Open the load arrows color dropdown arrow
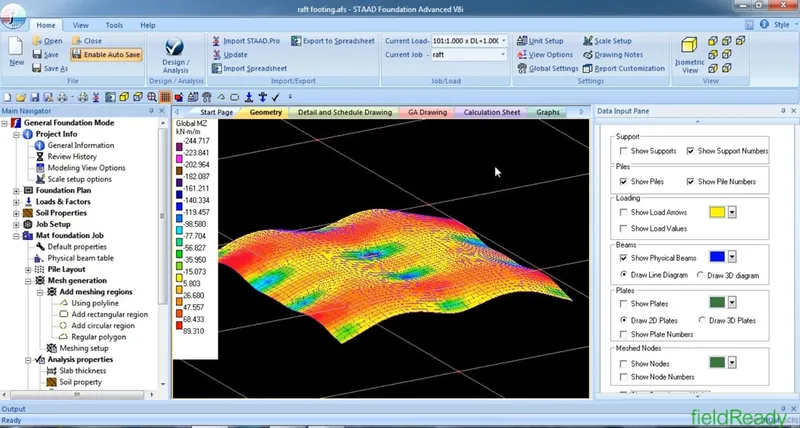Viewport: 800px width, 428px height. point(732,212)
